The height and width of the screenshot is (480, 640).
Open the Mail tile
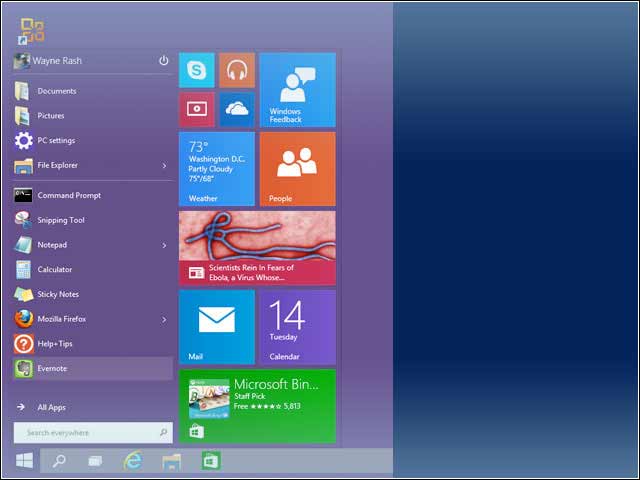tap(217, 327)
